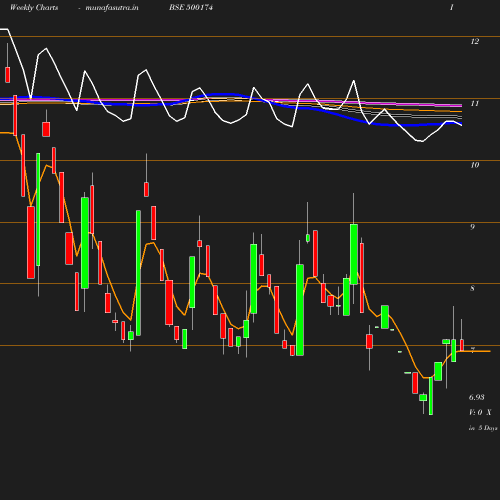Click the '11' price axis label

pos(475,103)
